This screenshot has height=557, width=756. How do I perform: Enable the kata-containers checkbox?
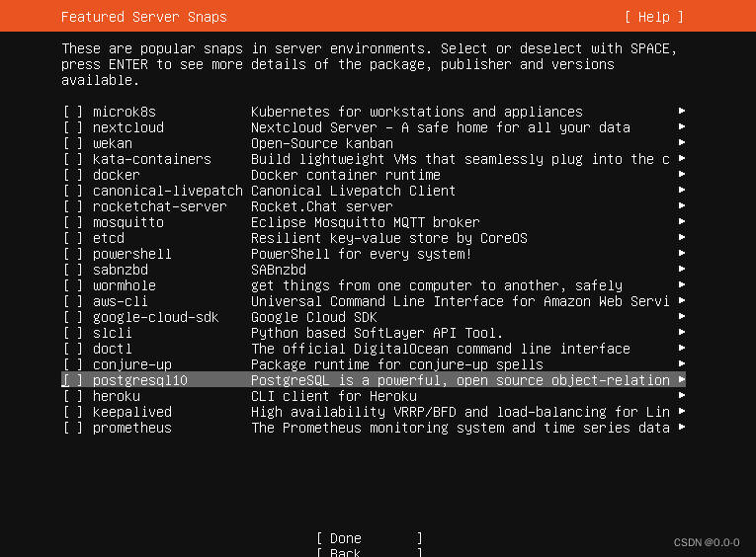click(73, 159)
